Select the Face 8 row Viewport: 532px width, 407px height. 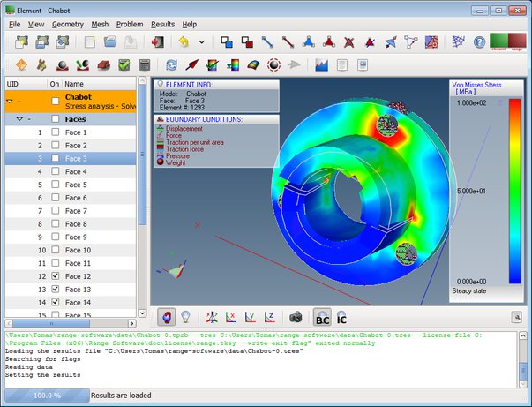pos(71,224)
